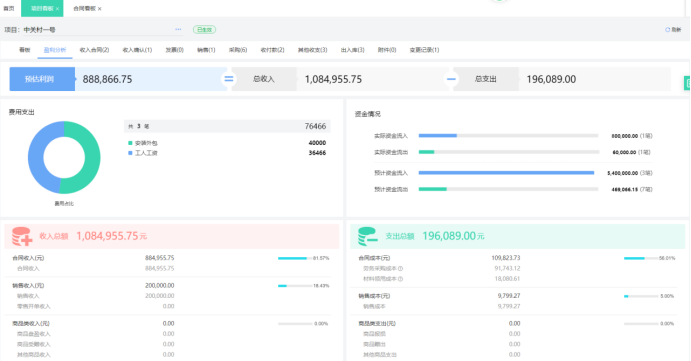Click the green 已生效 status badge

click(x=204, y=30)
